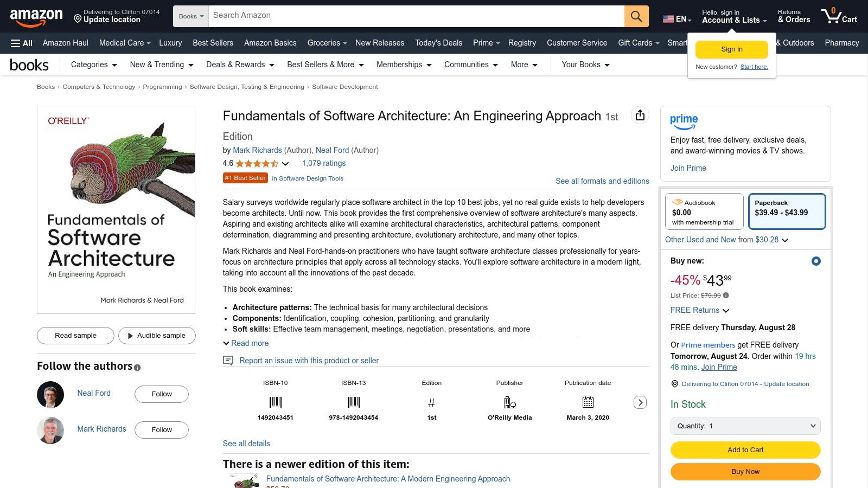Click next arrow in product details carousel

click(x=640, y=402)
